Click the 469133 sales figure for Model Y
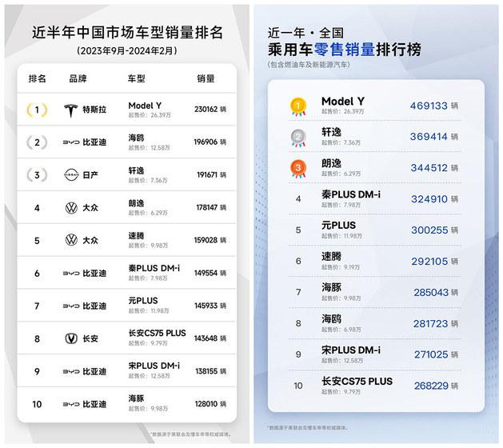Viewport: 503px width, 448px height. coord(429,104)
